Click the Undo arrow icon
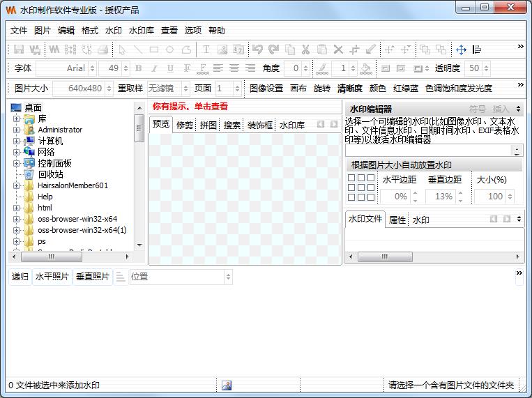The height and width of the screenshot is (398, 532). (x=257, y=49)
